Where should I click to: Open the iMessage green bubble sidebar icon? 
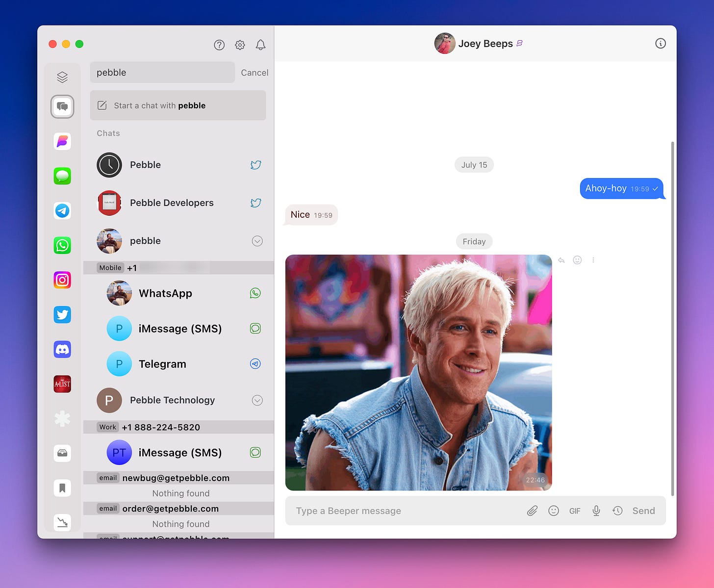(x=62, y=176)
